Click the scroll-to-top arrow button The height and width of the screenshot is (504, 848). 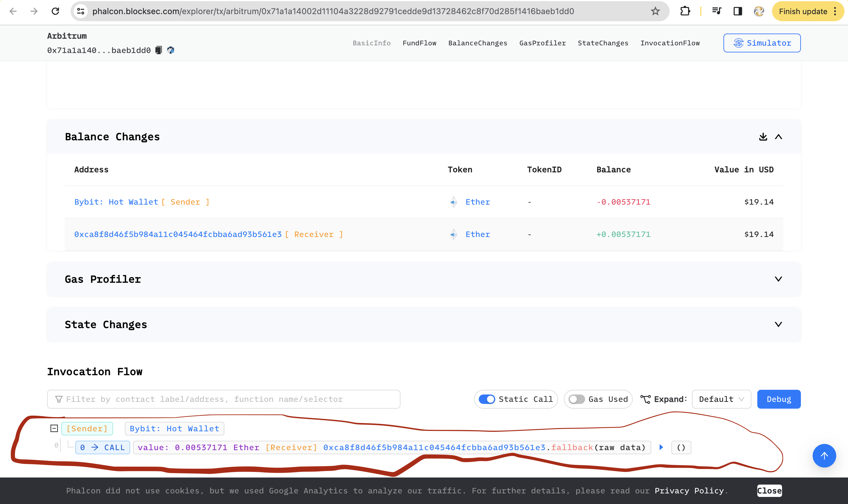click(824, 455)
